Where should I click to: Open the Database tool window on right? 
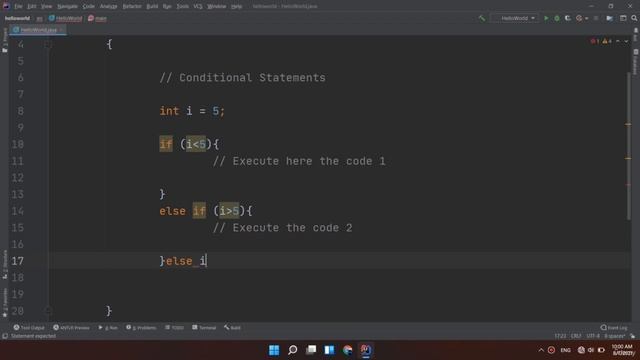coord(636,61)
